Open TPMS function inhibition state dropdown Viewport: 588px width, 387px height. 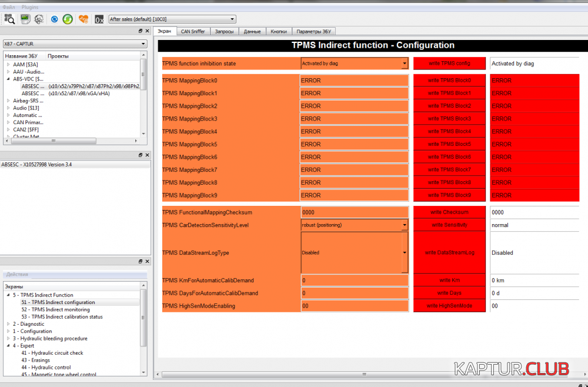tap(405, 64)
